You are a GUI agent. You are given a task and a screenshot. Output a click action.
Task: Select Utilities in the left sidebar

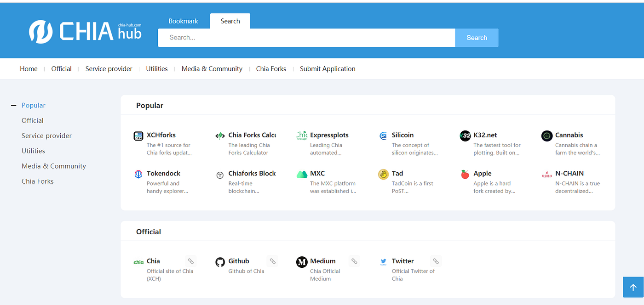[33, 151]
